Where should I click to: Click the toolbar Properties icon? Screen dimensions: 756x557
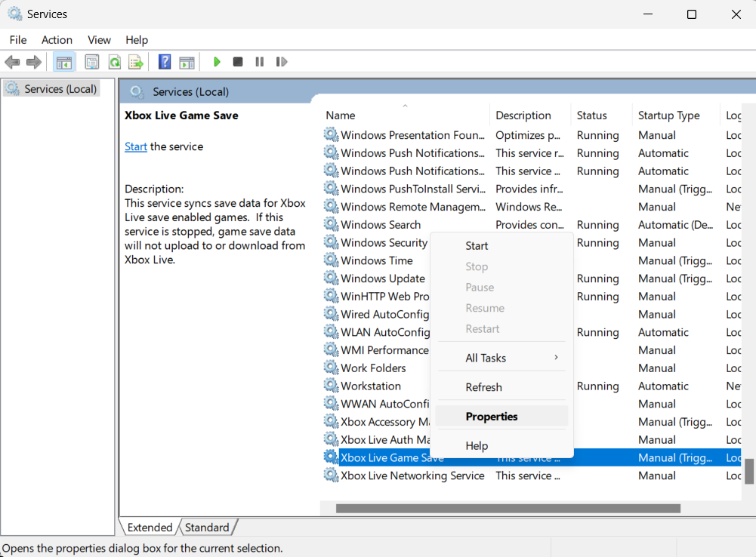92,62
